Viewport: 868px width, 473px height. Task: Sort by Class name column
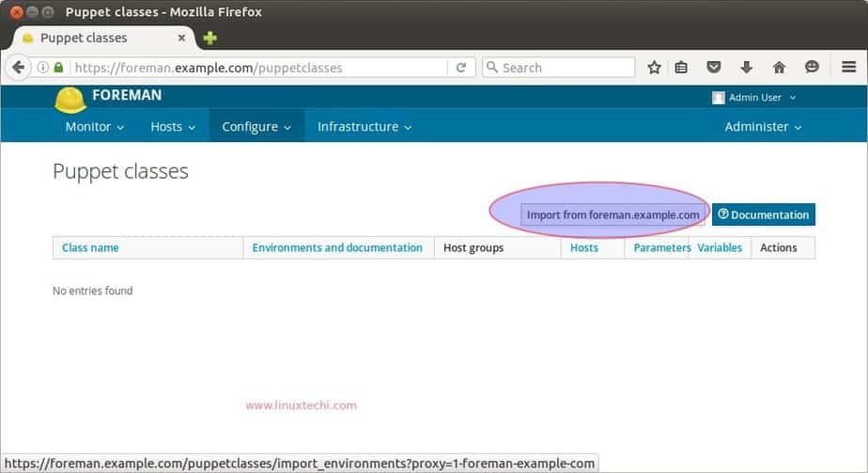point(90,247)
